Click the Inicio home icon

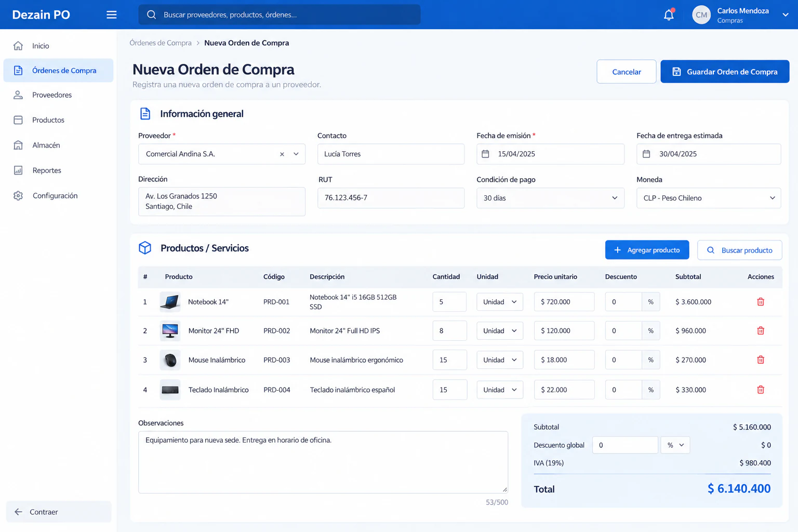pyautogui.click(x=18, y=46)
